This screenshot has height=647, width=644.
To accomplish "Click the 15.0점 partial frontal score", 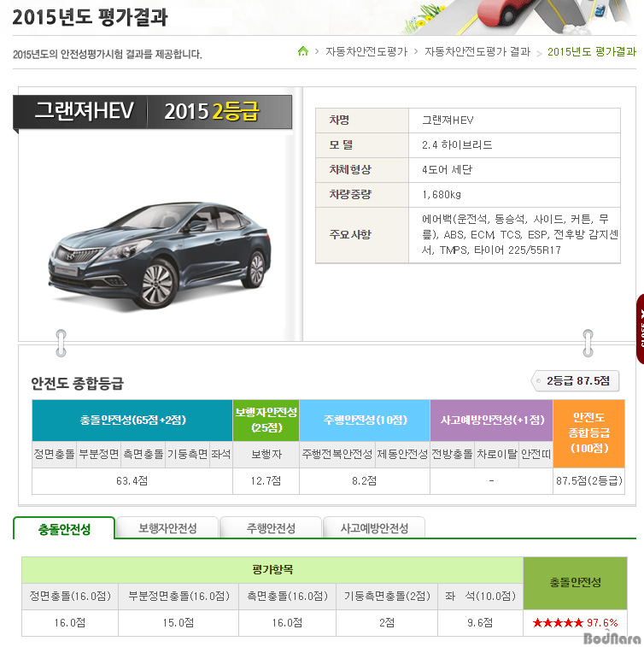I will pos(179,623).
